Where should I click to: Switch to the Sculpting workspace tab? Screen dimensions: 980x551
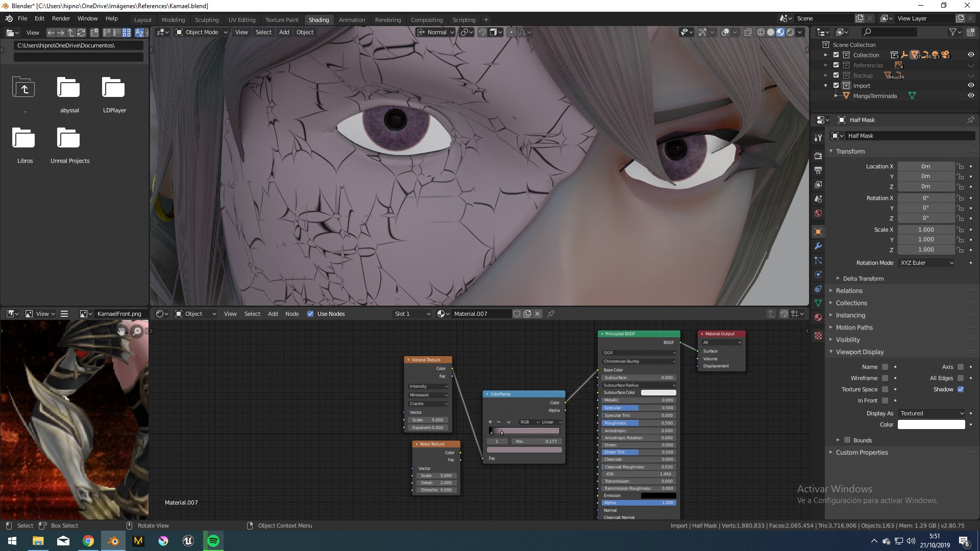[206, 20]
